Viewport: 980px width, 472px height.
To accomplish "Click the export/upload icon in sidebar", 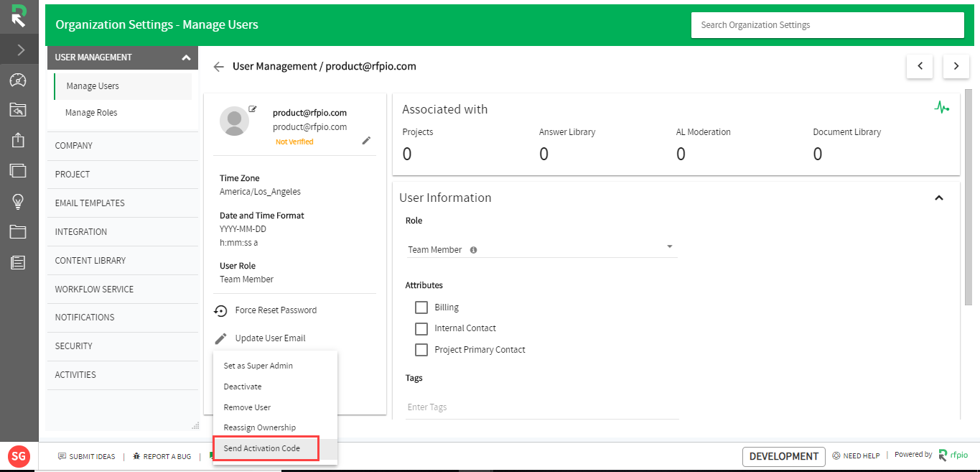I will (x=18, y=140).
